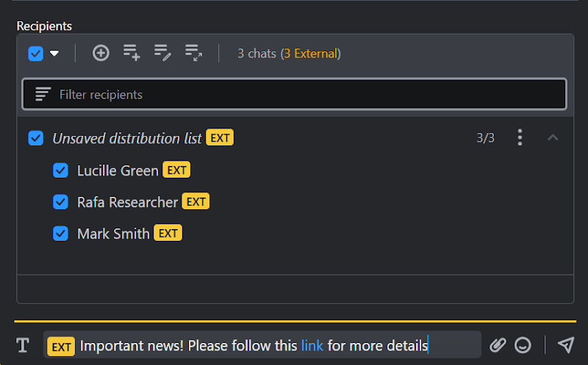The height and width of the screenshot is (365, 588).
Task: Uncheck Rafa Researcher recipient checkbox
Action: tap(60, 202)
